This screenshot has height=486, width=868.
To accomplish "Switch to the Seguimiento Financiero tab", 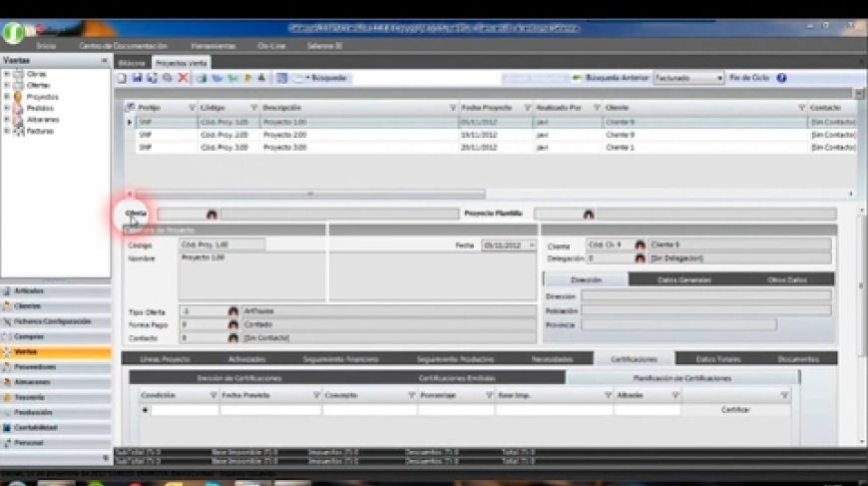I will (x=341, y=359).
